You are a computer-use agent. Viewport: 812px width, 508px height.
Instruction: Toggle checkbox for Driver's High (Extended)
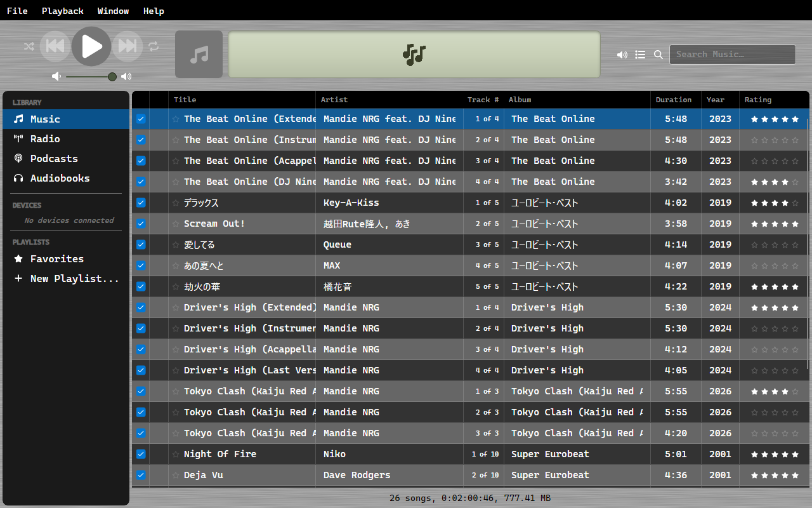(x=141, y=307)
